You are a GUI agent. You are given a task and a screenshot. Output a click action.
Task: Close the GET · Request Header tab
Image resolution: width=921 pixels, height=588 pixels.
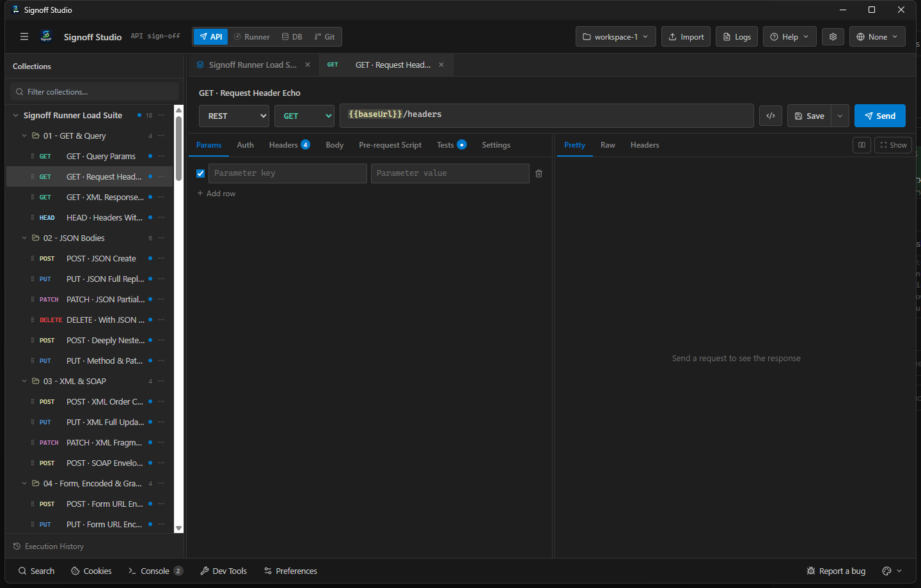(441, 65)
